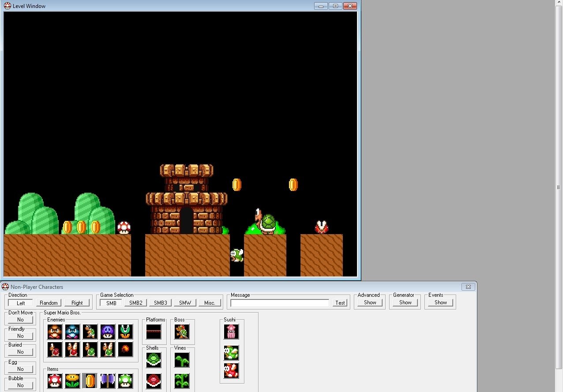Select the pink Blooper squid

[231, 332]
